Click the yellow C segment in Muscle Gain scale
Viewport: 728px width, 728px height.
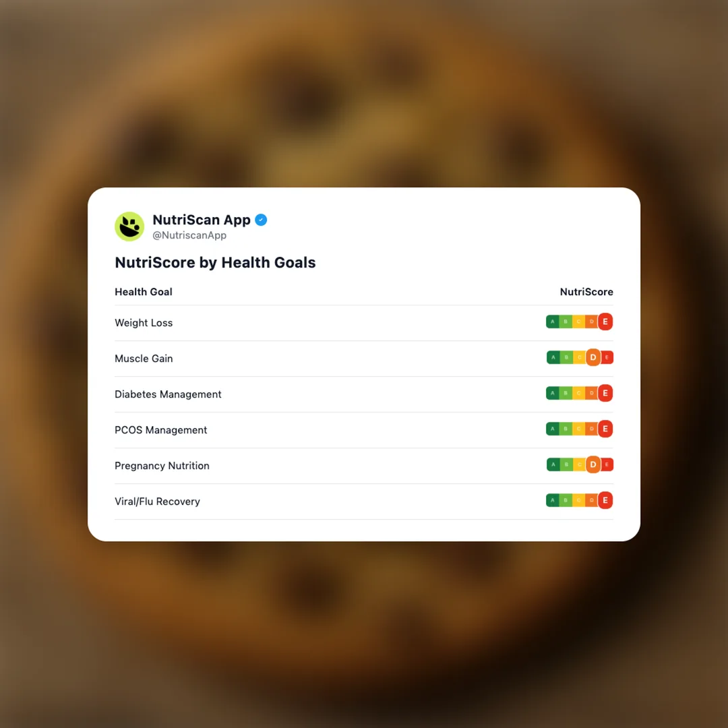coord(580,357)
